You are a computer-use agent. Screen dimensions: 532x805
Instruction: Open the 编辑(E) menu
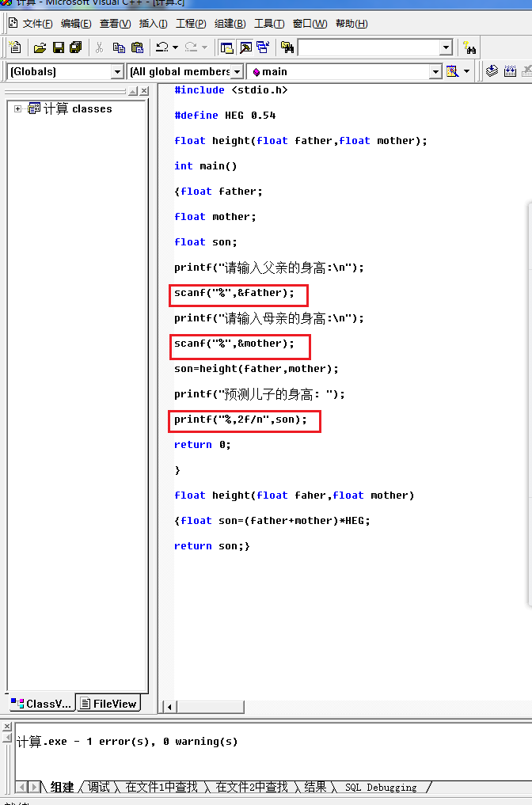(76, 24)
